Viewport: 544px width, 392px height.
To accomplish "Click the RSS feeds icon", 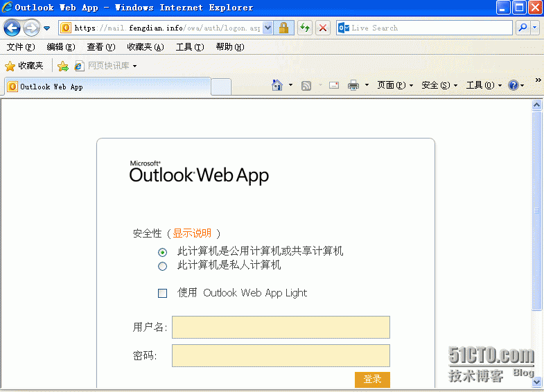I will pos(306,85).
